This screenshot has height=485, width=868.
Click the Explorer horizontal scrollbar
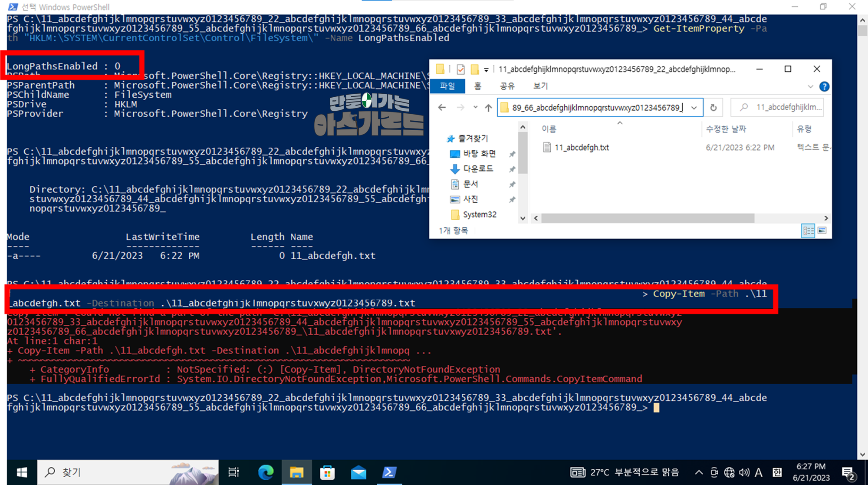[x=648, y=218]
